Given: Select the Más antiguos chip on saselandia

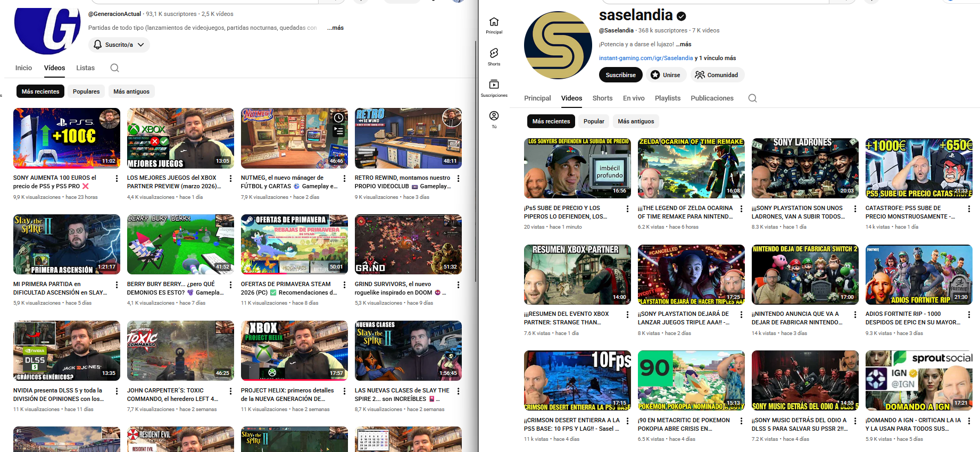Looking at the screenshot, I should 636,121.
